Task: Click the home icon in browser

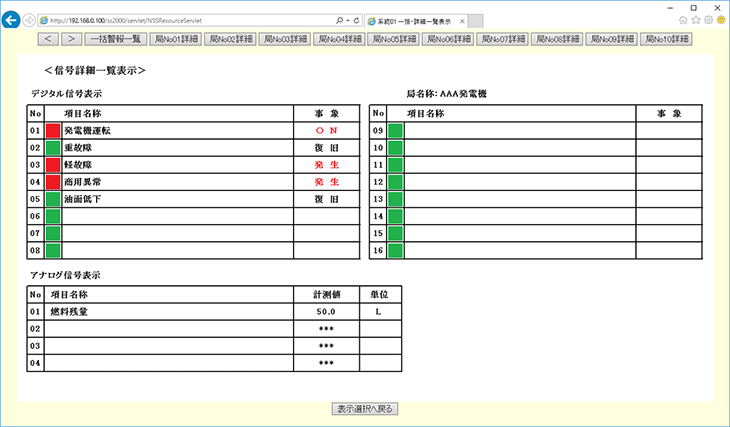Action: (683, 20)
